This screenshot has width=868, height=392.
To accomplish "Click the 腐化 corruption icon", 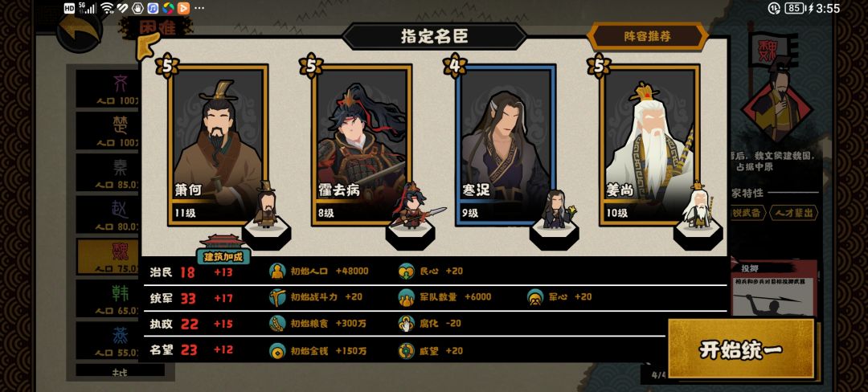I will pyautogui.click(x=407, y=324).
